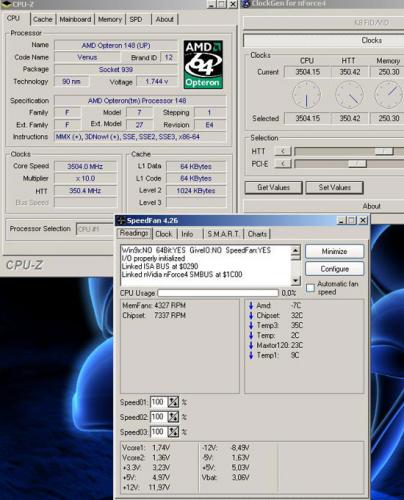Click the CPU Usage progress bar

click(x=218, y=293)
